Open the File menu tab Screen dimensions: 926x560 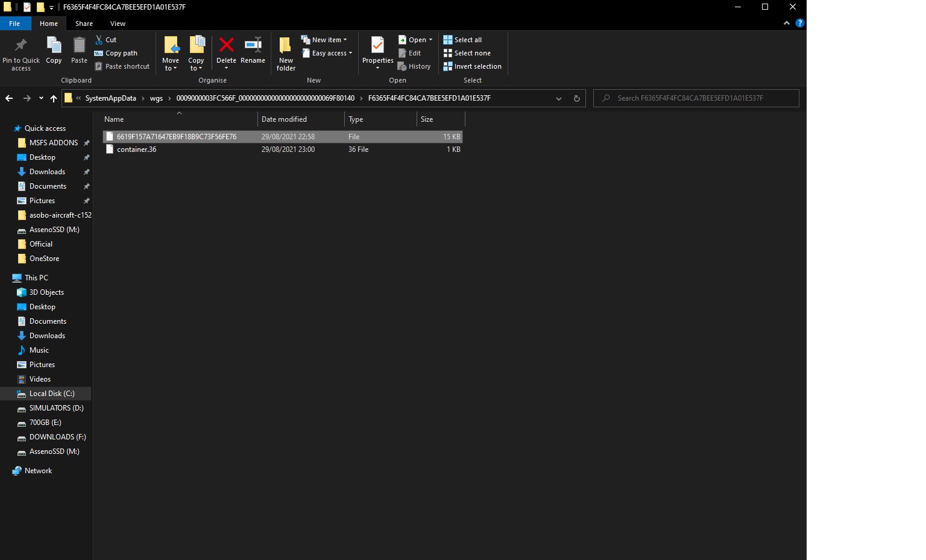[14, 24]
